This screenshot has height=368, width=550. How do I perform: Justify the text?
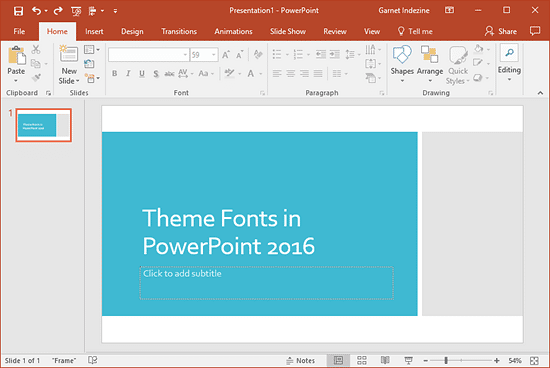[x=318, y=74]
